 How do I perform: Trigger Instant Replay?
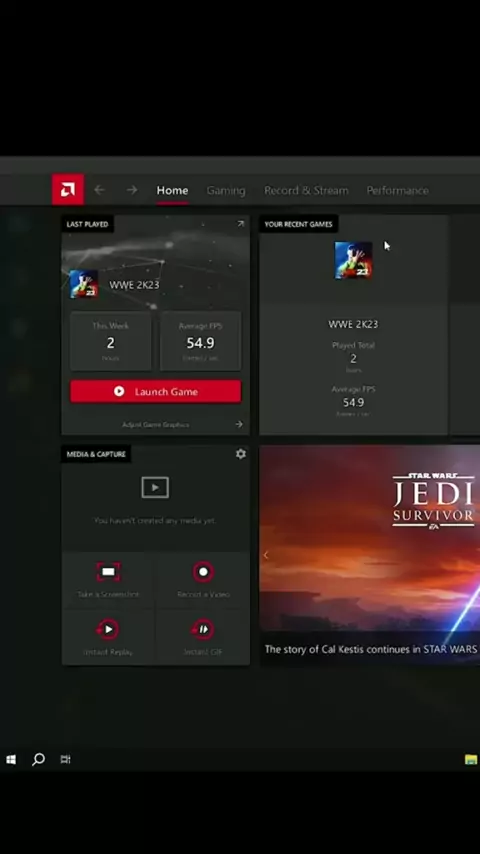108,629
